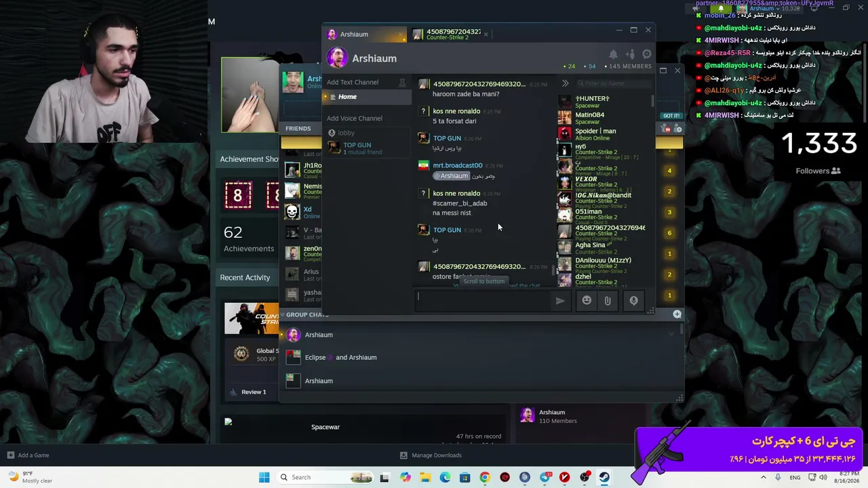This screenshot has width=868, height=488.
Task: Switch to the Arshiaum chat tab
Action: 365,34
